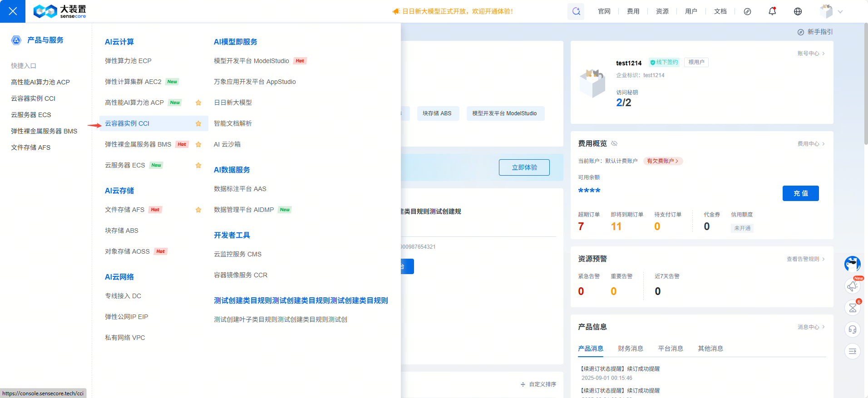Click the 立即体验 button

click(524, 167)
